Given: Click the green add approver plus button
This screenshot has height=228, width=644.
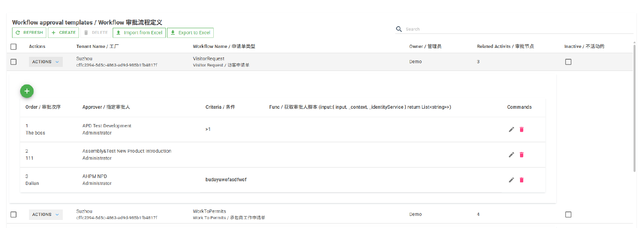Looking at the screenshot, I should click(27, 91).
